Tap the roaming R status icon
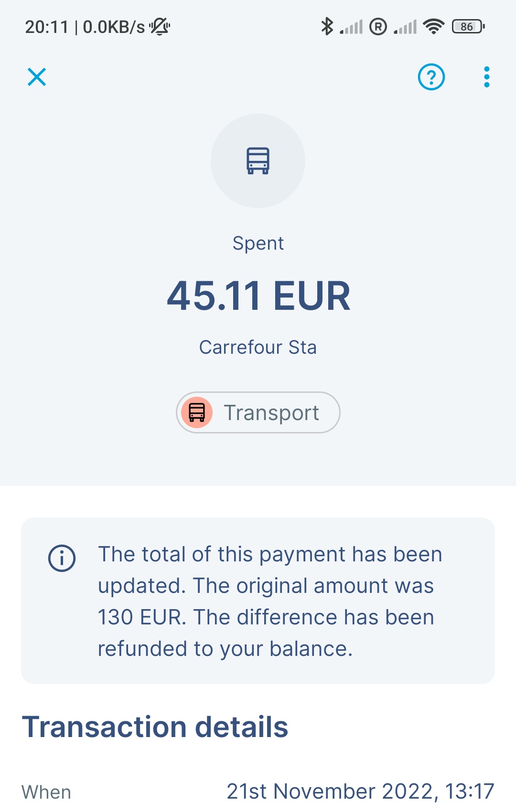This screenshot has height=812, width=516. pos(378,27)
